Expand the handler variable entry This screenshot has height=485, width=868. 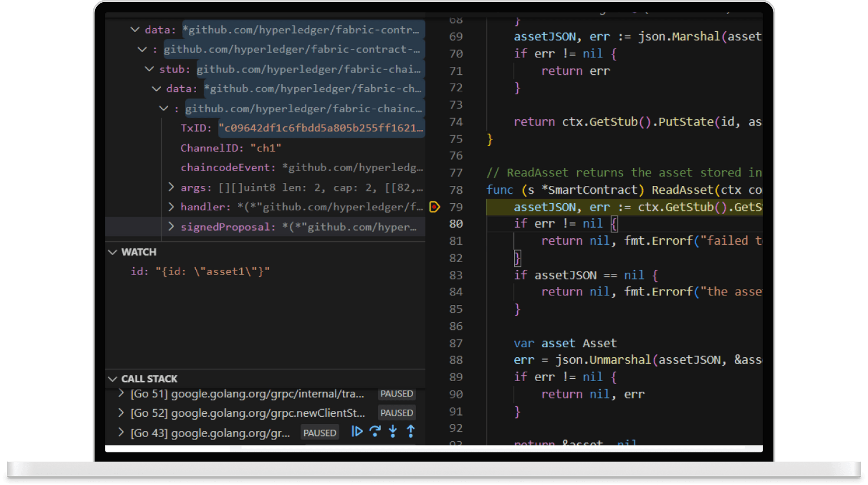171,207
